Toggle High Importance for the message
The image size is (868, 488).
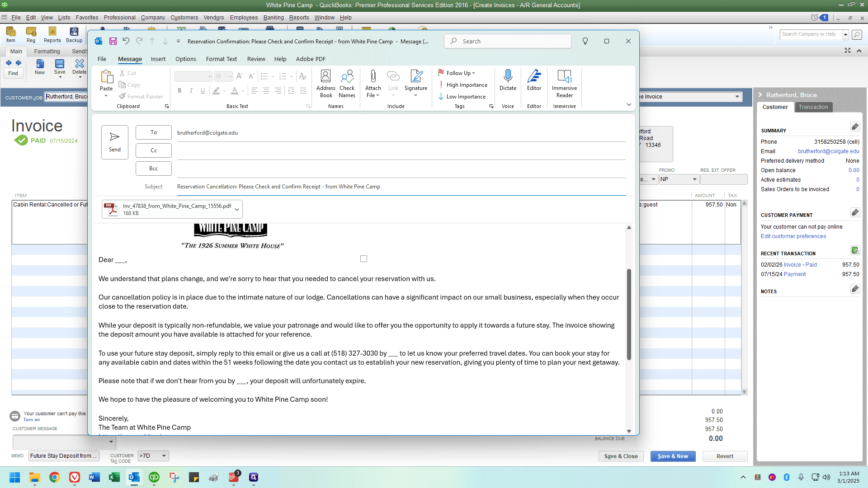[x=463, y=85]
